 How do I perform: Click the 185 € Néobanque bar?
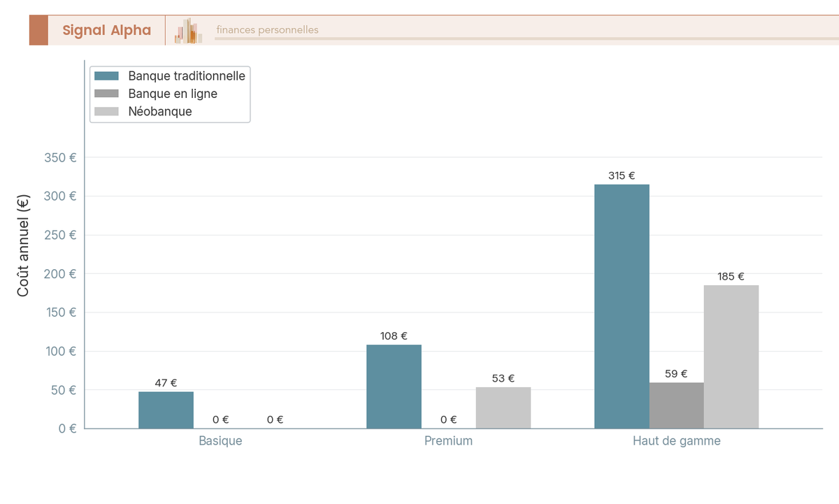[x=731, y=357]
